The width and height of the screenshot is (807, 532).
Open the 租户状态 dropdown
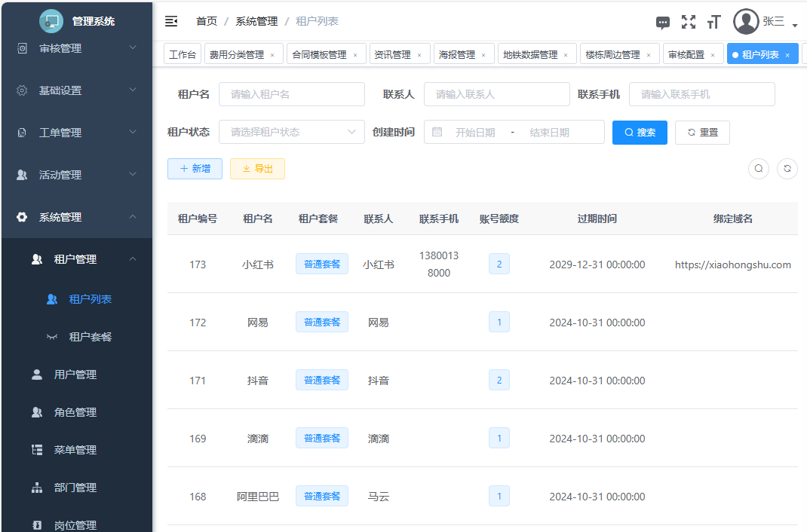click(x=291, y=132)
